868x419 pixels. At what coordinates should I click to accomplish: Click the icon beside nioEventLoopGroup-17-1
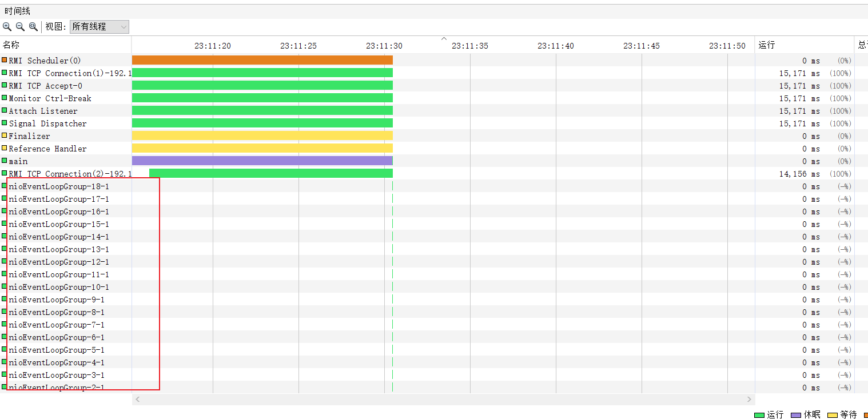click(5, 198)
